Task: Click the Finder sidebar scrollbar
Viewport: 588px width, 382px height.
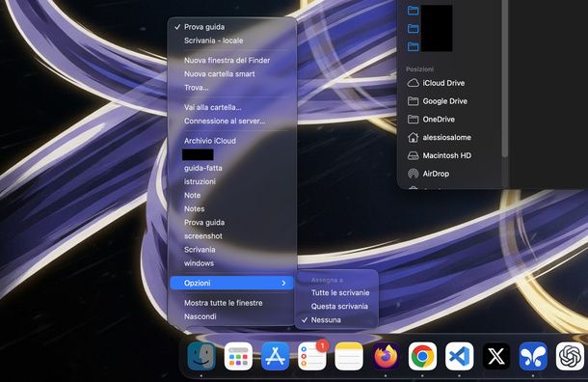Action: [505, 79]
